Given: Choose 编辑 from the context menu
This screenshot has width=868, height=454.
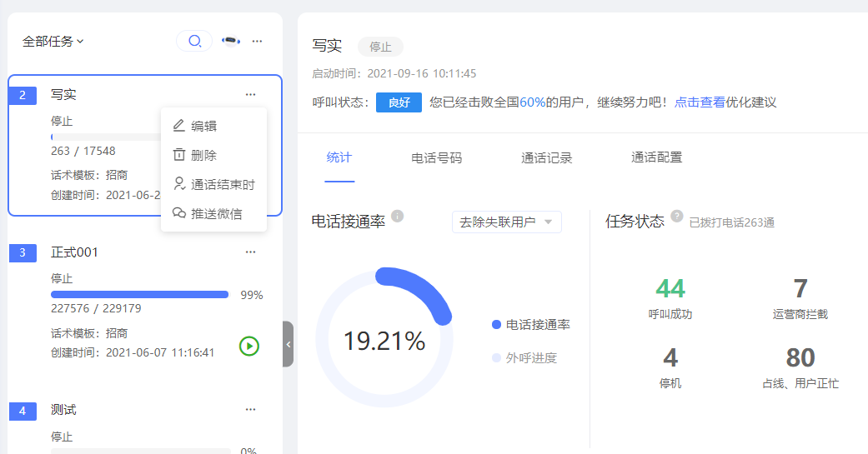Looking at the screenshot, I should click(213, 126).
